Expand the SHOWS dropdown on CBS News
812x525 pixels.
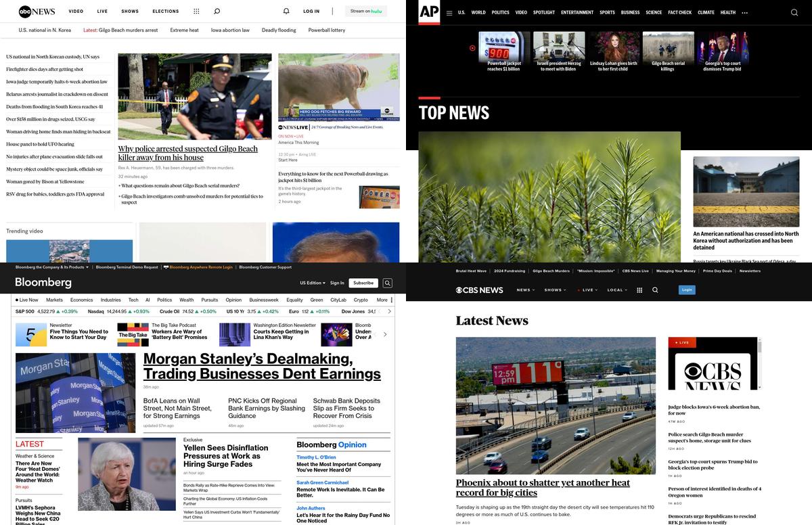(555, 290)
